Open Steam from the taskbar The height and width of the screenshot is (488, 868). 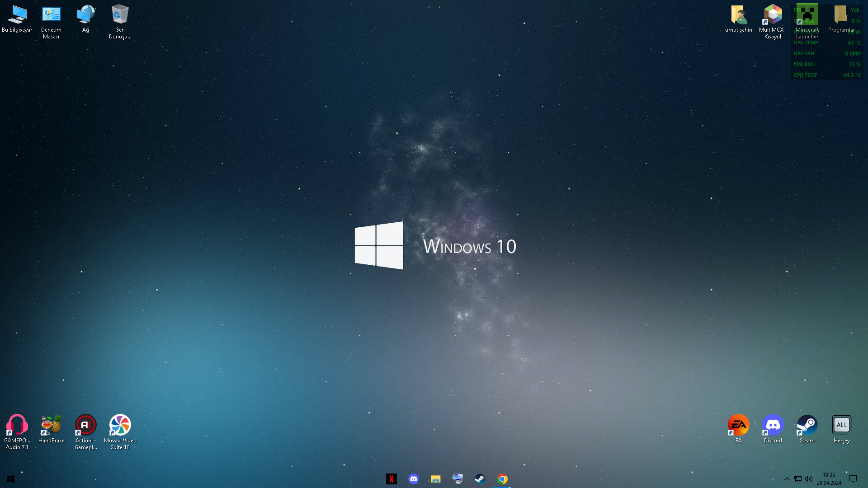480,479
